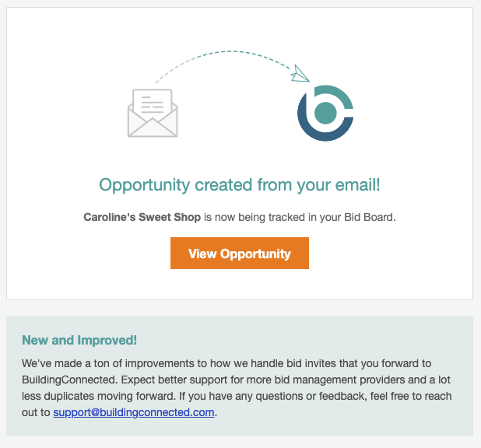
Task: Click 'feel free to reach' text
Action: pyautogui.click(x=411, y=396)
